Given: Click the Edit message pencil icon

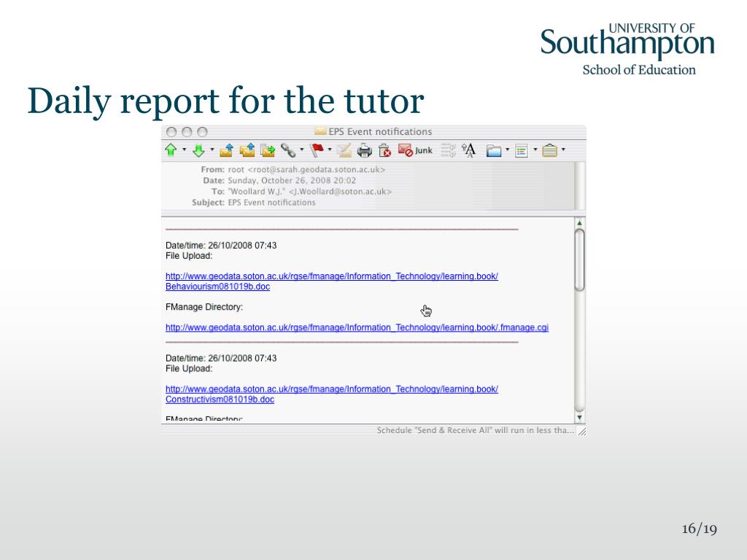Looking at the screenshot, I should [x=344, y=150].
